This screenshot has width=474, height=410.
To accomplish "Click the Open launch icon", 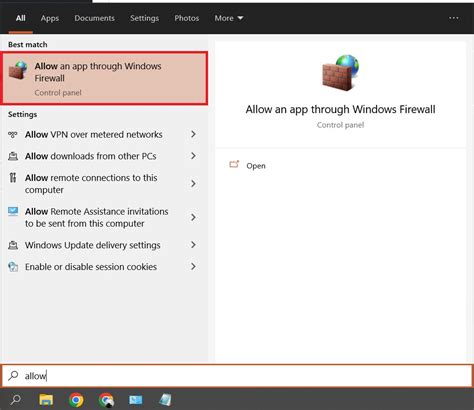I will (234, 164).
